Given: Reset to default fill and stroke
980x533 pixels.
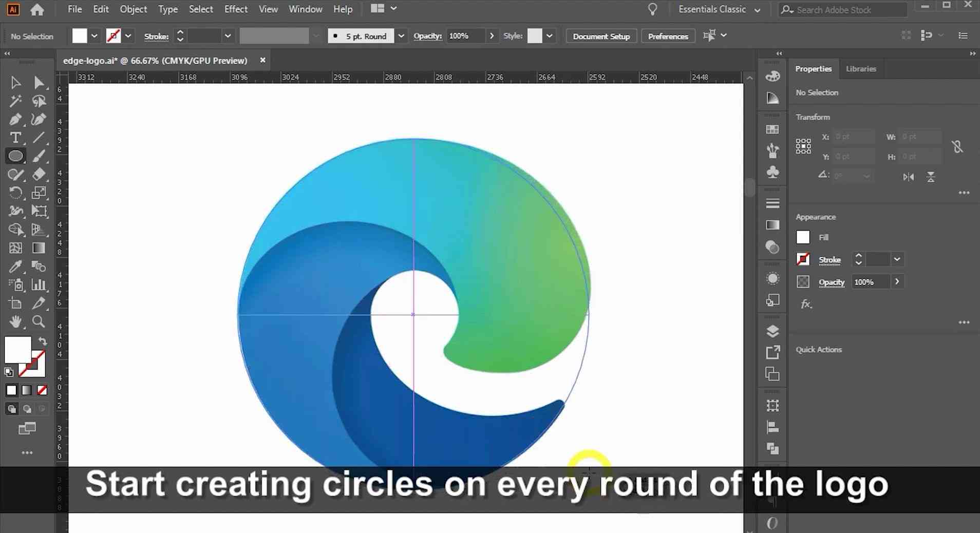Looking at the screenshot, I should pos(9,372).
